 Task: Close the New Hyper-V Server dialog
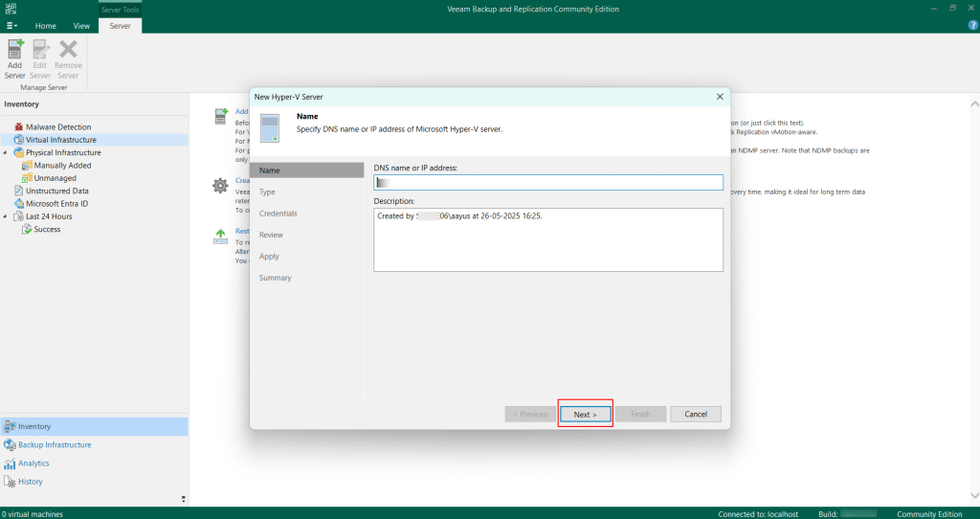point(720,97)
